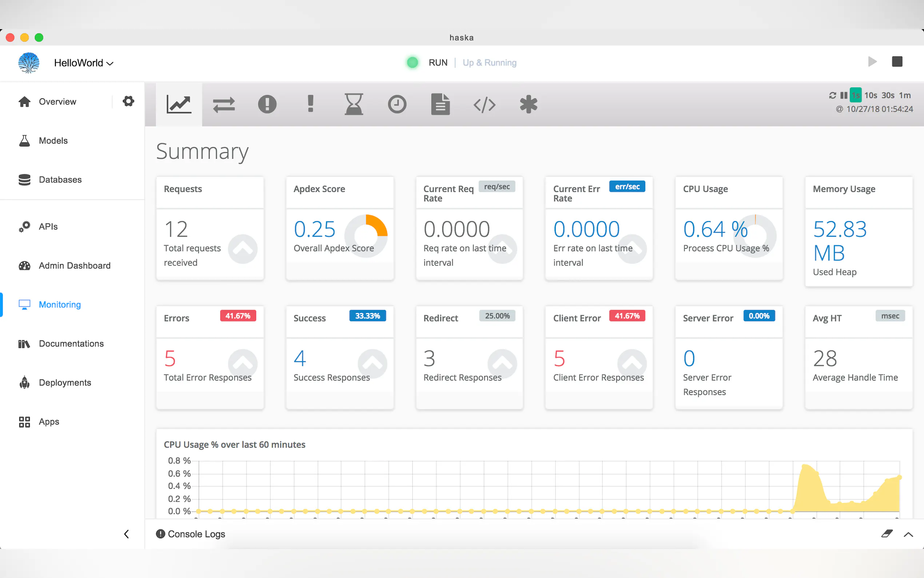The width and height of the screenshot is (924, 578).
Task: Open the Deployments sidebar item
Action: pyautogui.click(x=65, y=382)
